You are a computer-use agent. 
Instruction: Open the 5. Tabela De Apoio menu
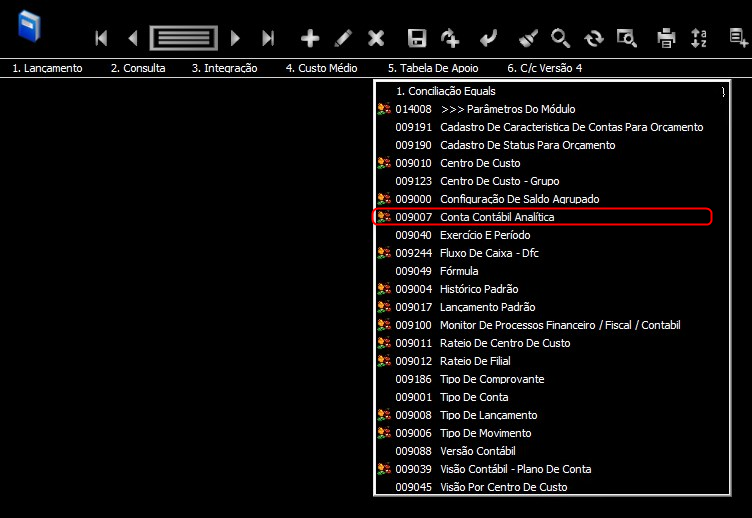coord(433,68)
